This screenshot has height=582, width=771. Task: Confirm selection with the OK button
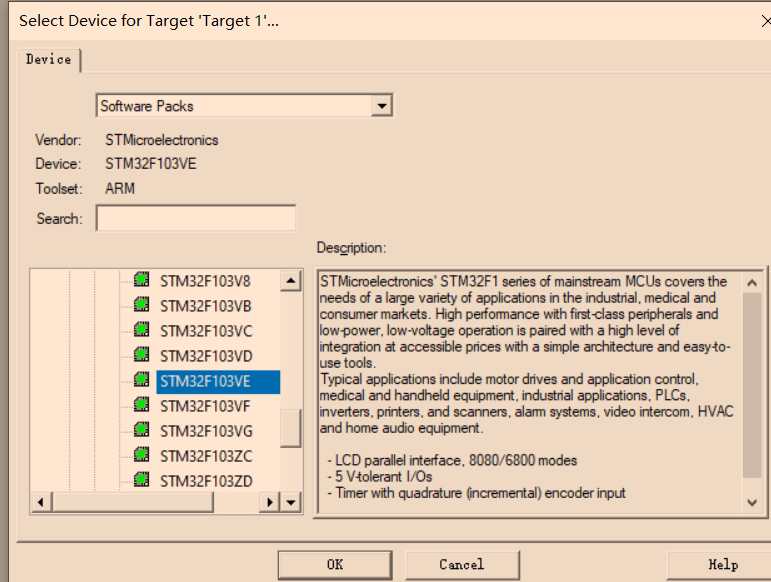pos(335,565)
